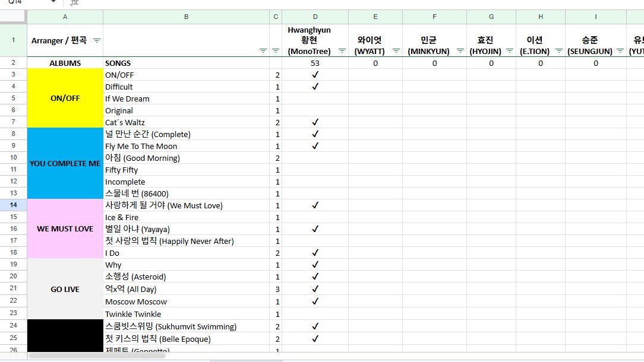Open the filter for Arranger / 편곡 column

tap(96, 40)
